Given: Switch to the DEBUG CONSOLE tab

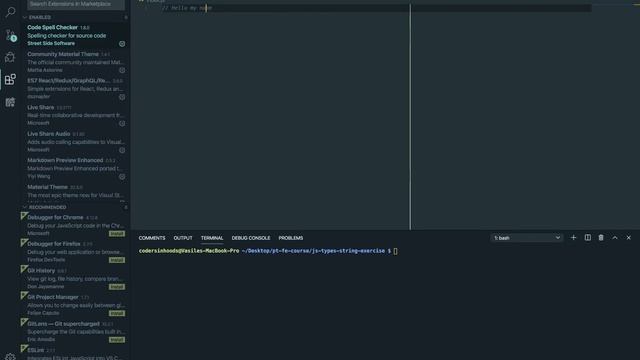Looking at the screenshot, I should [251, 238].
